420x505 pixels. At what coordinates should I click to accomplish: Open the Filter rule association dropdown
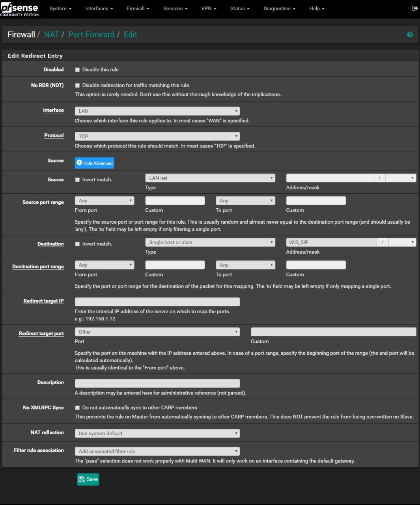coord(157,451)
